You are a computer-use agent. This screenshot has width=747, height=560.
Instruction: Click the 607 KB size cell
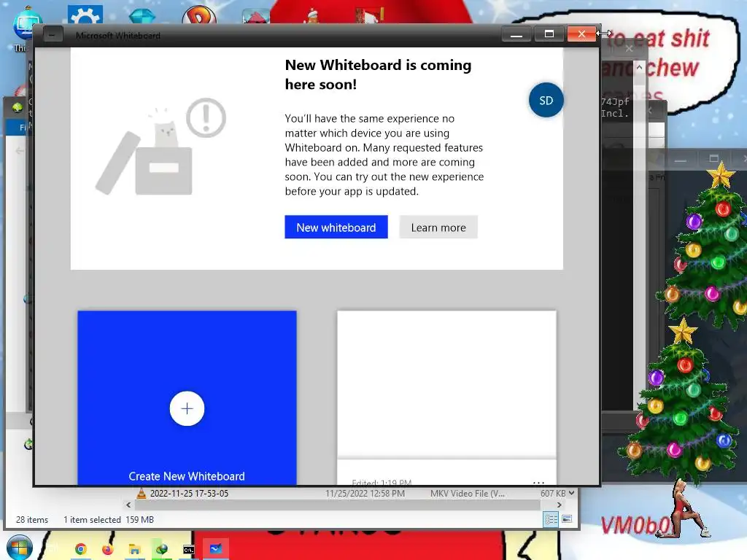[x=553, y=494]
